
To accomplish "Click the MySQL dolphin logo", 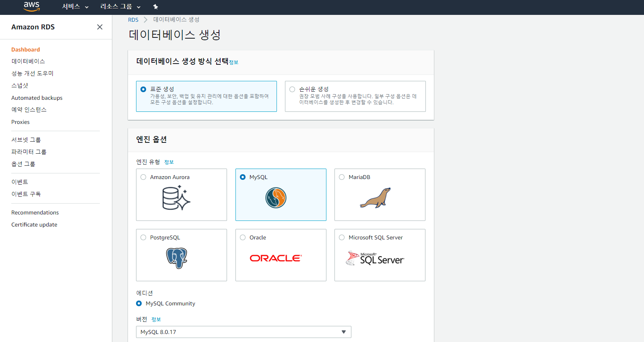I will click(276, 198).
